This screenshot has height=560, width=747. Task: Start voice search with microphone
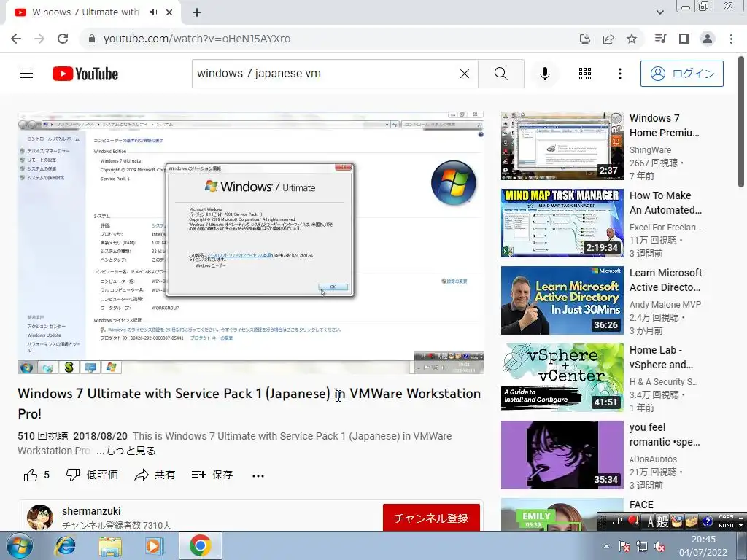545,74
